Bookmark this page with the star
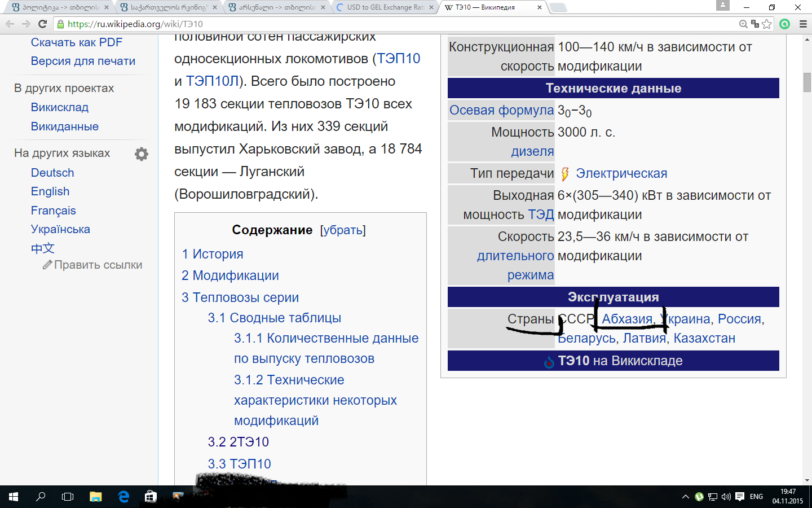Image resolution: width=812 pixels, height=508 pixels. [767, 24]
